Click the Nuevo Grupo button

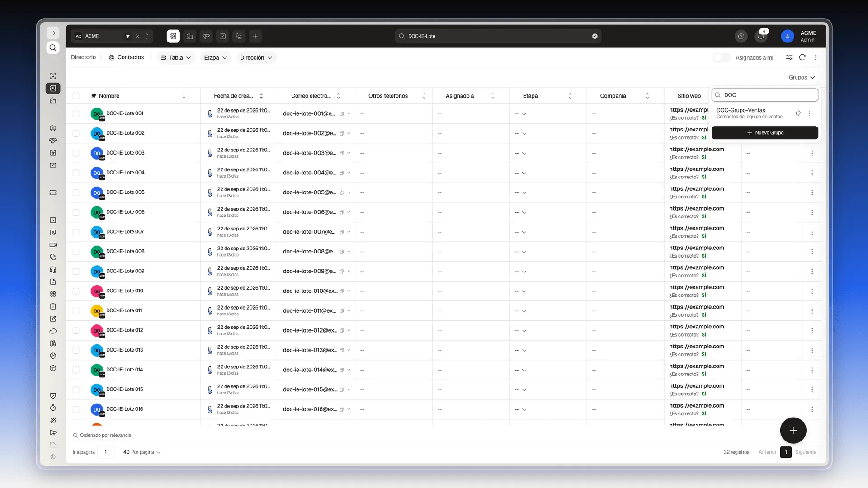pyautogui.click(x=765, y=133)
